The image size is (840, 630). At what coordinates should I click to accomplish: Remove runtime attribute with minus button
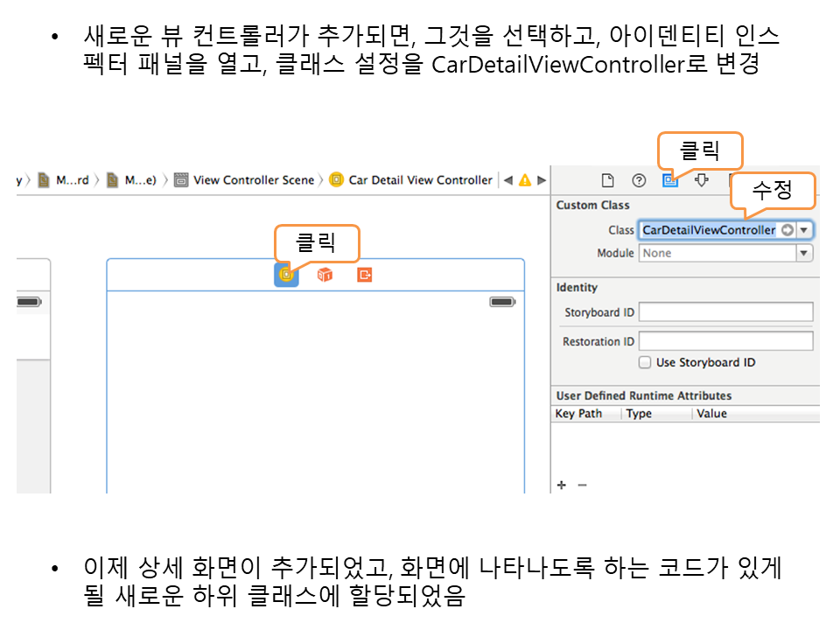pyautogui.click(x=582, y=485)
